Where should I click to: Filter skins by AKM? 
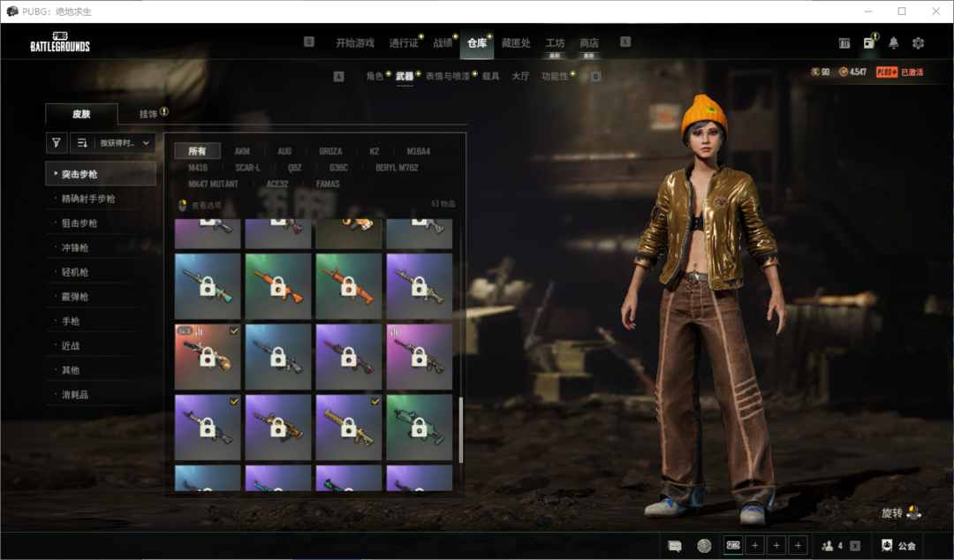pos(242,151)
